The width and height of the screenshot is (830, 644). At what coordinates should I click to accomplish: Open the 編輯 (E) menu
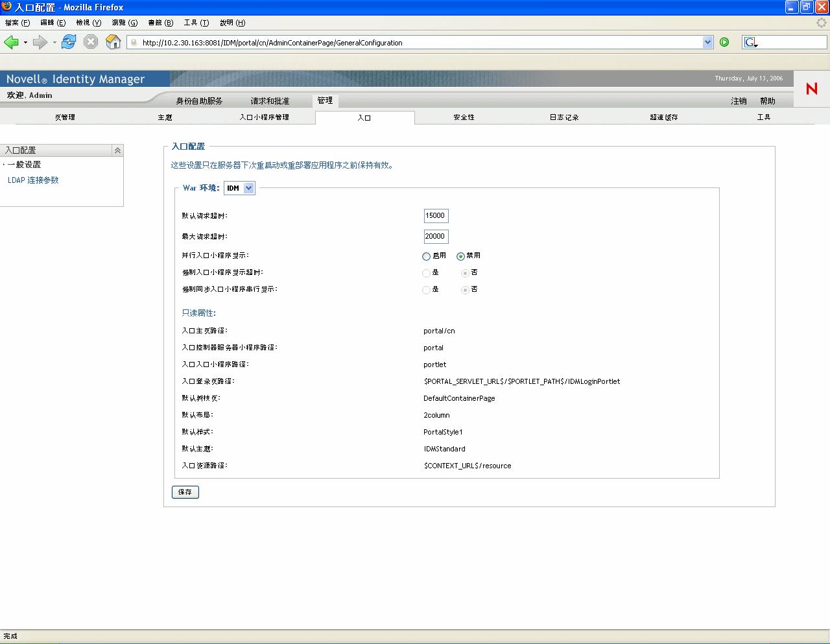point(53,23)
